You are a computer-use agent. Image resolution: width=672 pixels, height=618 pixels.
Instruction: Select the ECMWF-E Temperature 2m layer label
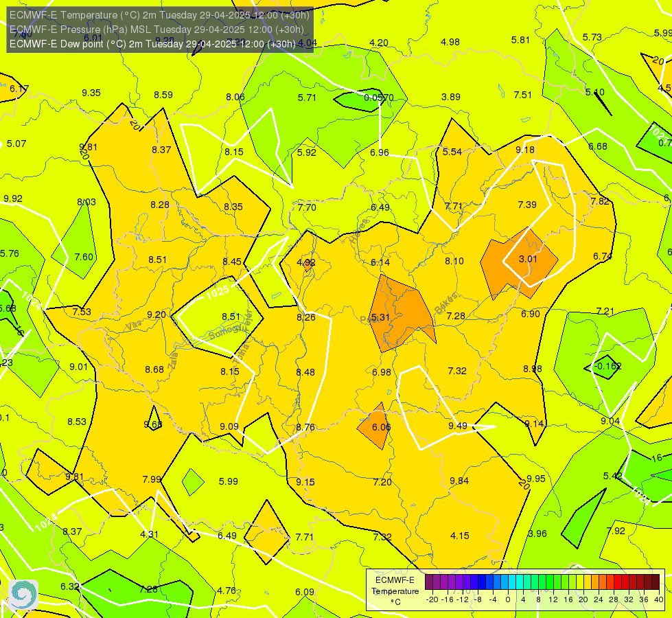pos(159,15)
